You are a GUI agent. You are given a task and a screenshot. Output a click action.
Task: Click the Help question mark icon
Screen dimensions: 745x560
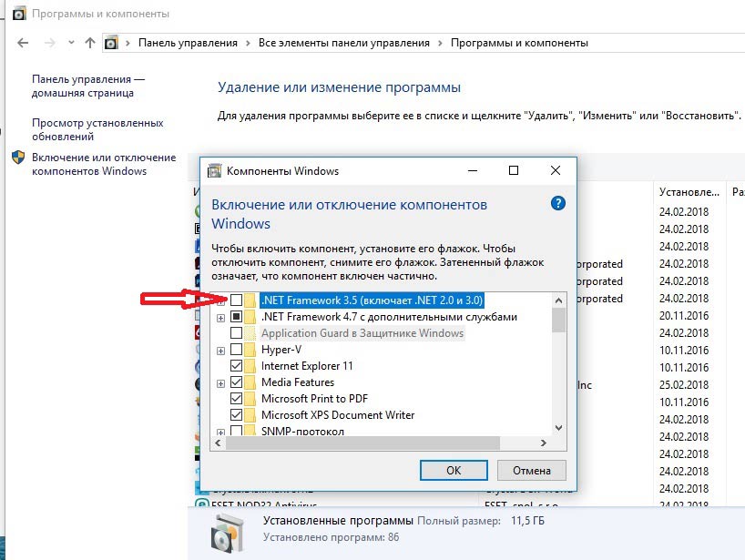pos(557,204)
